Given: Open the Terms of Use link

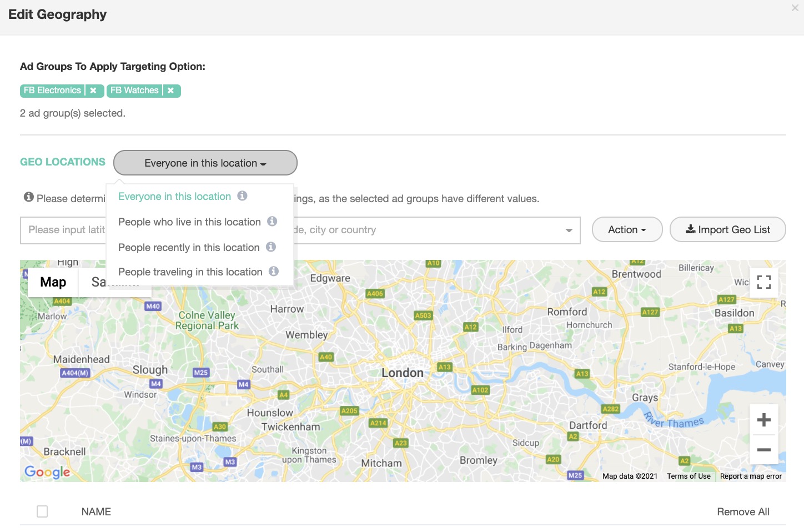Looking at the screenshot, I should coord(689,476).
